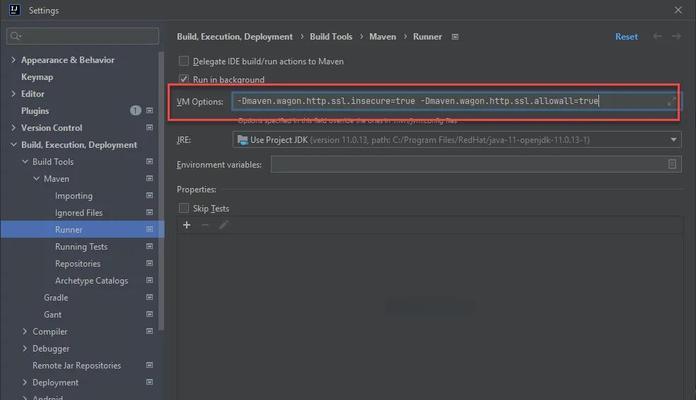Viewport: 696px width, 400px height.
Task: Open the JRE Use Project JDK dropdown
Action: tap(457, 140)
